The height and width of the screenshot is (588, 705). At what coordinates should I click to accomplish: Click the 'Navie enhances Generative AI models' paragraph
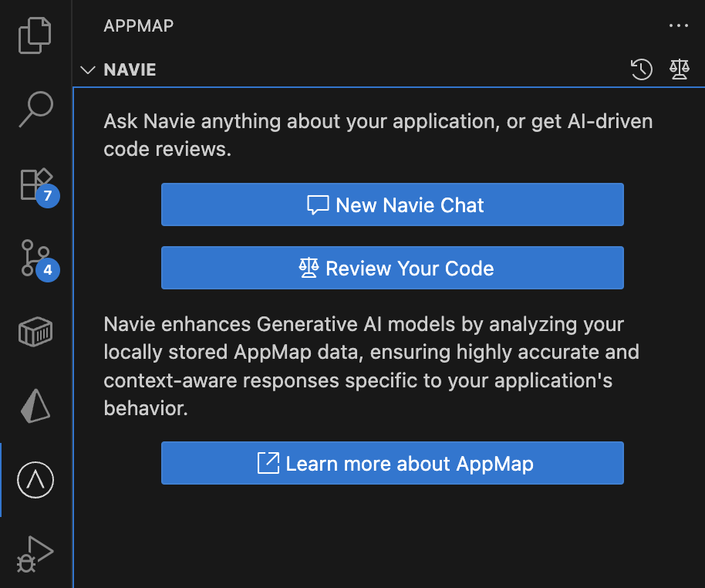(371, 367)
